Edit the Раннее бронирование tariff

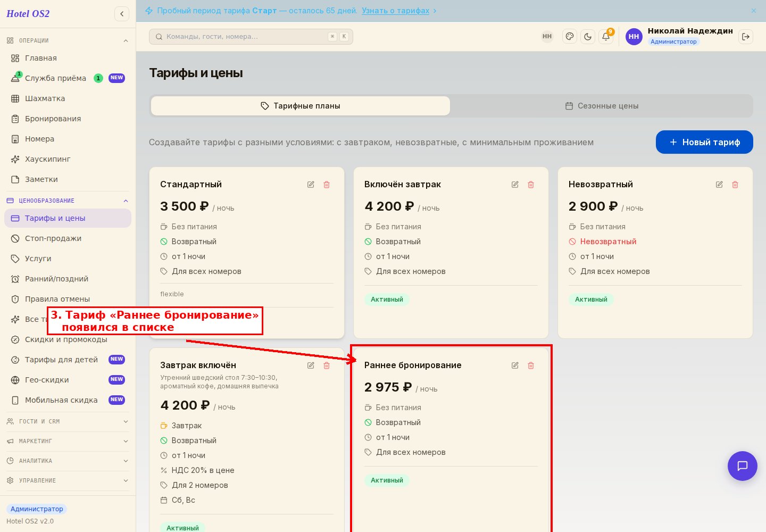(x=515, y=365)
